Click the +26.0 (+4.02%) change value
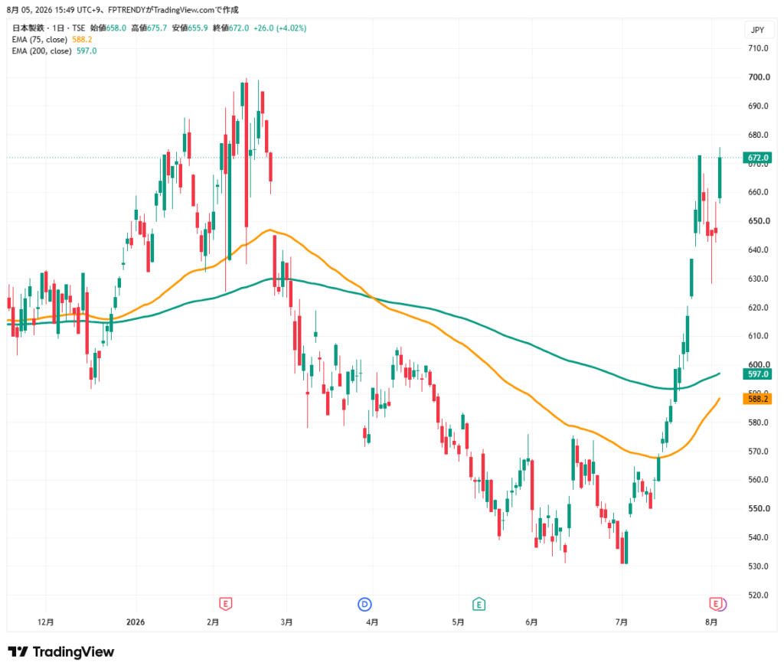This screenshot has width=784, height=672. [280, 28]
